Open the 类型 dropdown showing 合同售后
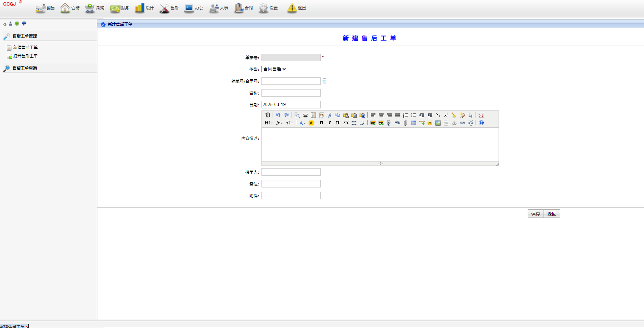644x328 pixels. pos(274,69)
